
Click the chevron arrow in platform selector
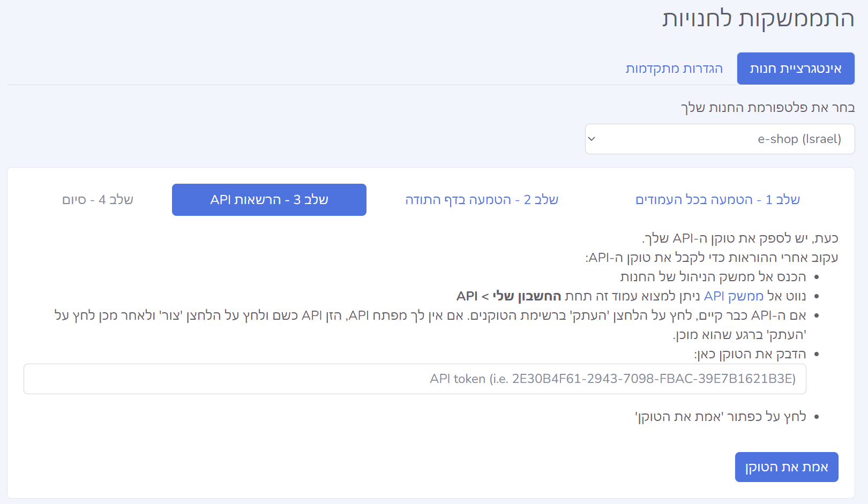point(592,139)
